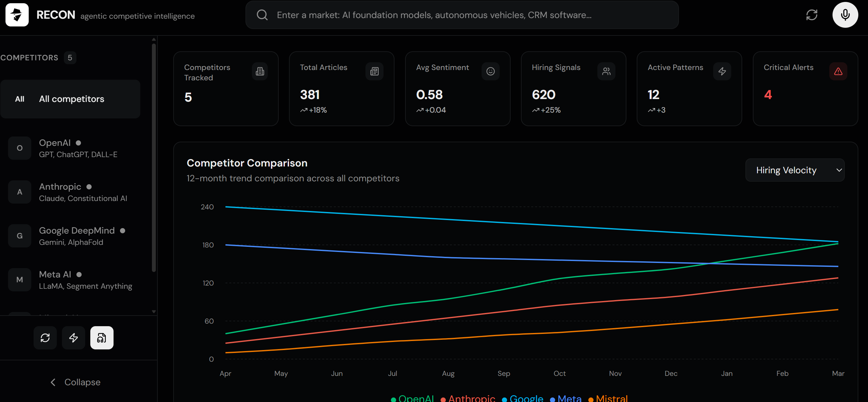Select All competitors in sidebar
Screen dimensions: 868x402
70,99
